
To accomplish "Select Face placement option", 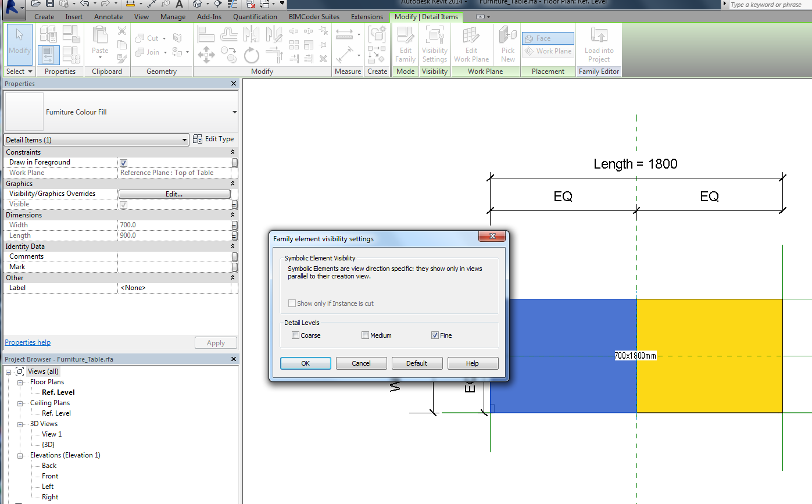I will tap(548, 38).
